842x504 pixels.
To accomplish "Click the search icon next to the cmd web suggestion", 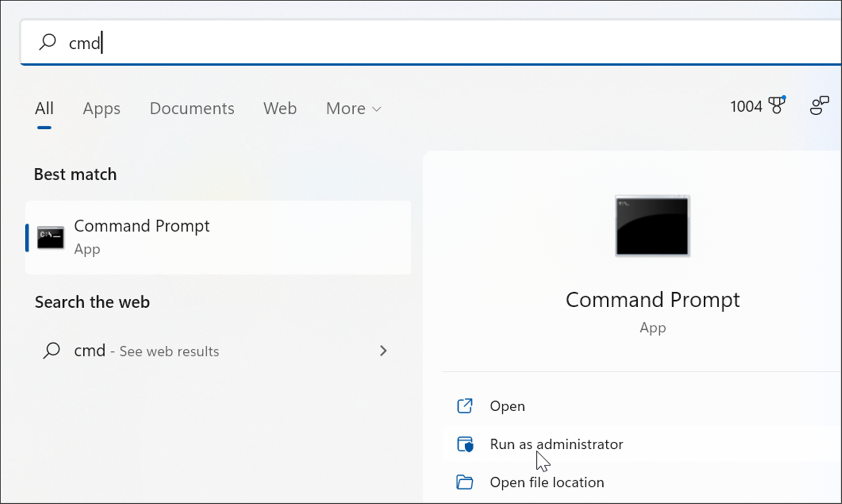I will 52,351.
